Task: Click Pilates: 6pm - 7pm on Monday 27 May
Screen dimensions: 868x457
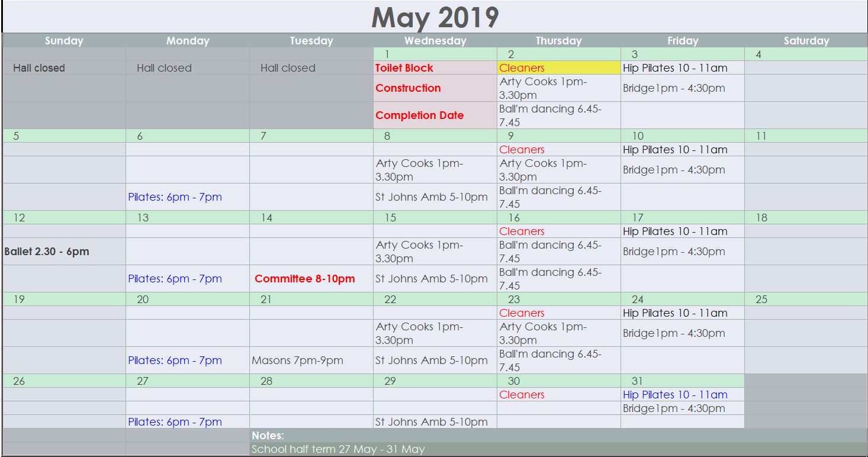Action: 175,422
